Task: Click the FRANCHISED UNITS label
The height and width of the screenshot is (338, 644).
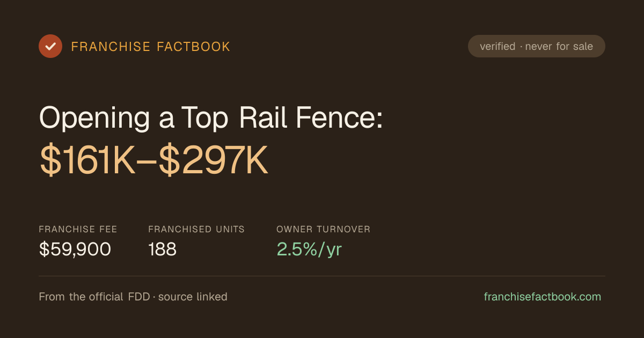Action: [x=196, y=229]
